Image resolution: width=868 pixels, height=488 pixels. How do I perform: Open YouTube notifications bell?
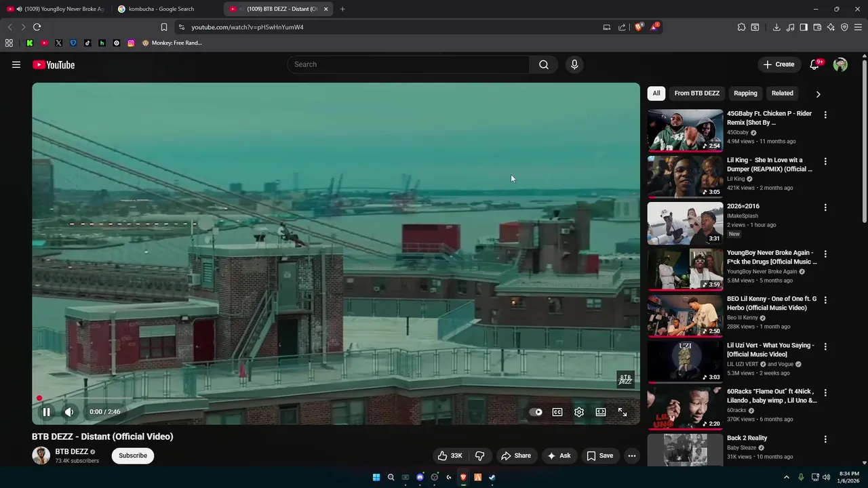point(815,64)
